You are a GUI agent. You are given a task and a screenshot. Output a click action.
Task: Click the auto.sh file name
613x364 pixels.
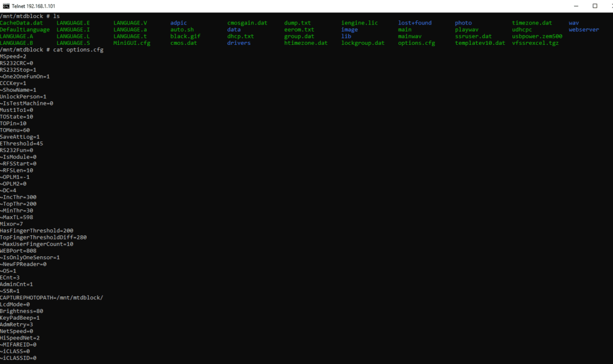[182, 29]
